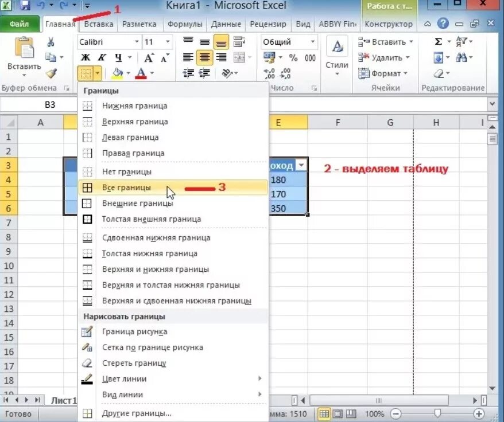Open the font size 11 dropdown
Image resolution: width=504 pixels, height=422 pixels.
pos(168,42)
